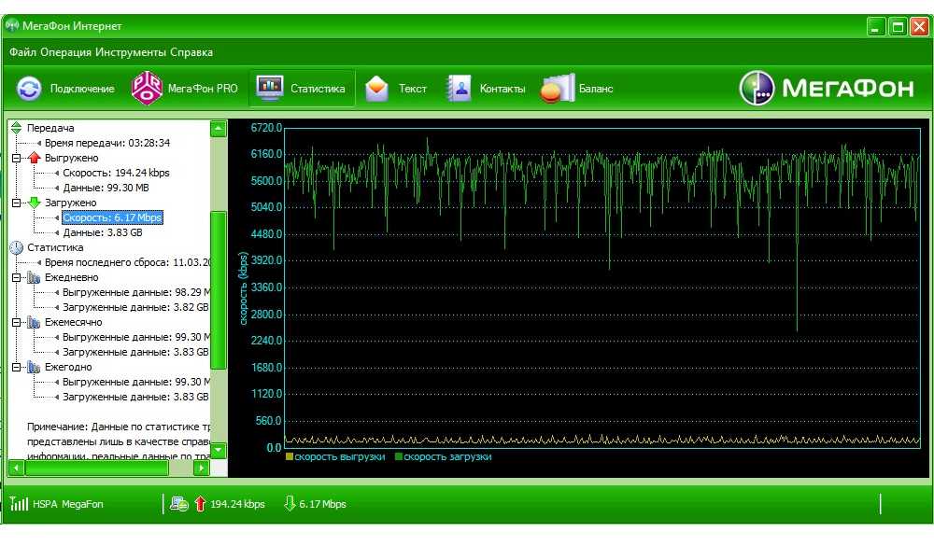
Task: Click the МегаФон logo at top right
Action: tap(827, 88)
